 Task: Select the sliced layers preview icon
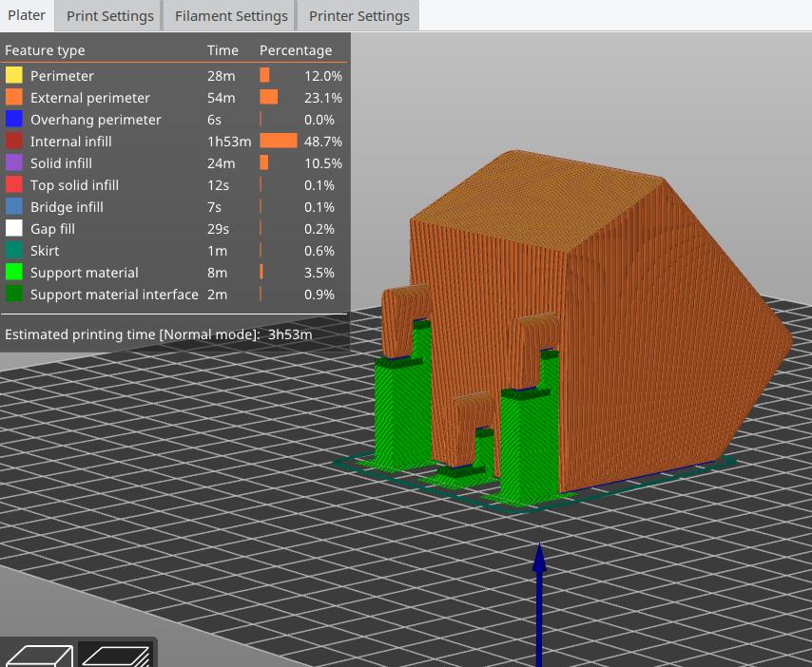[116, 655]
